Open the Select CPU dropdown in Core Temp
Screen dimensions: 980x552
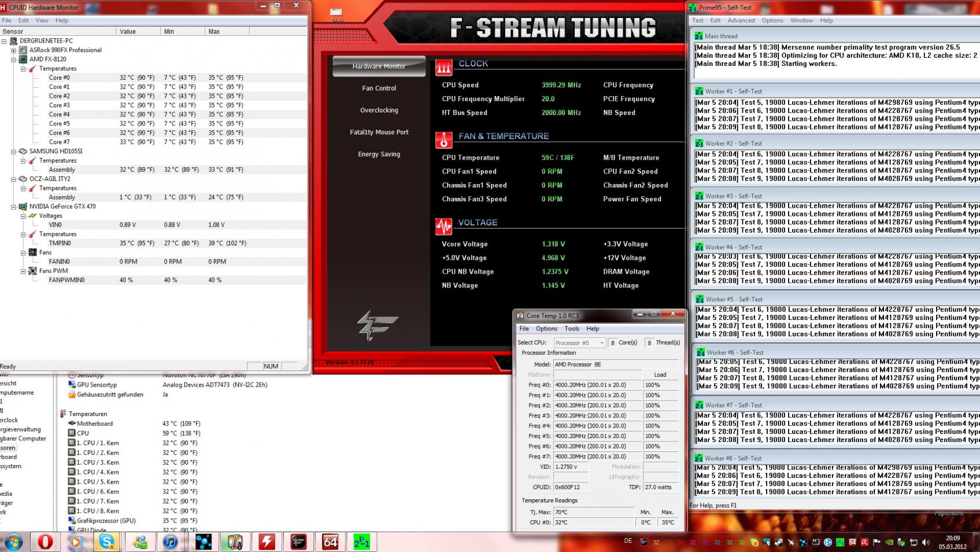[x=580, y=343]
